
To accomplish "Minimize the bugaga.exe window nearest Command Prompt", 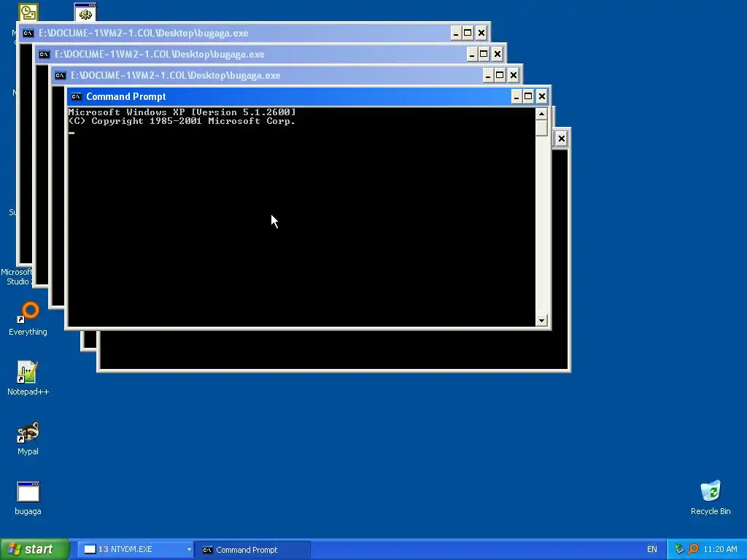I will (488, 75).
